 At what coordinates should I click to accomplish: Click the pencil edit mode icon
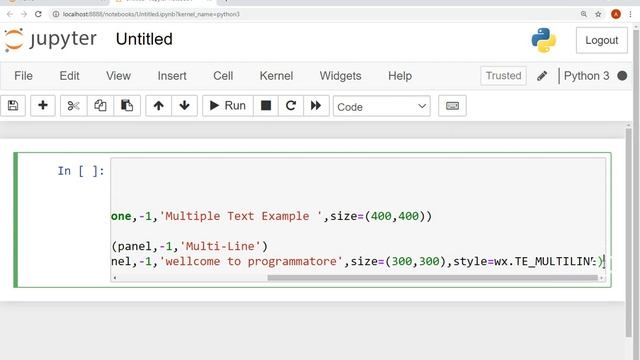[542, 76]
